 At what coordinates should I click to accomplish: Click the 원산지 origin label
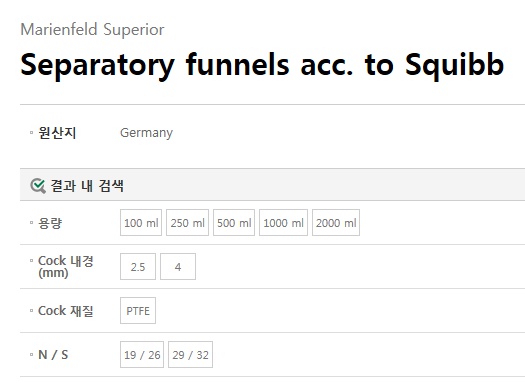[x=57, y=133]
